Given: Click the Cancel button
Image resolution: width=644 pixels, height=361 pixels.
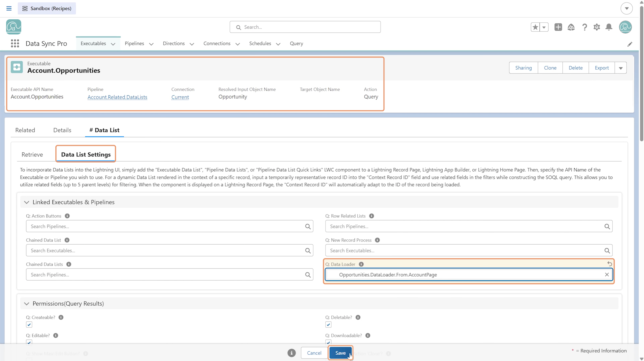Looking at the screenshot, I should point(314,353).
